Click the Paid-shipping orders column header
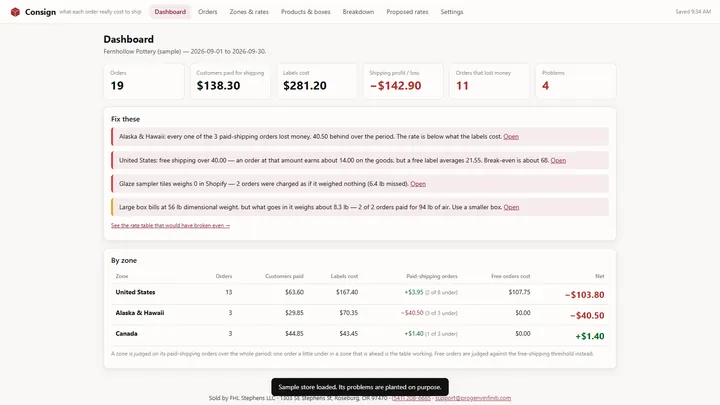Image resolution: width=720 pixels, height=405 pixels. point(432,276)
